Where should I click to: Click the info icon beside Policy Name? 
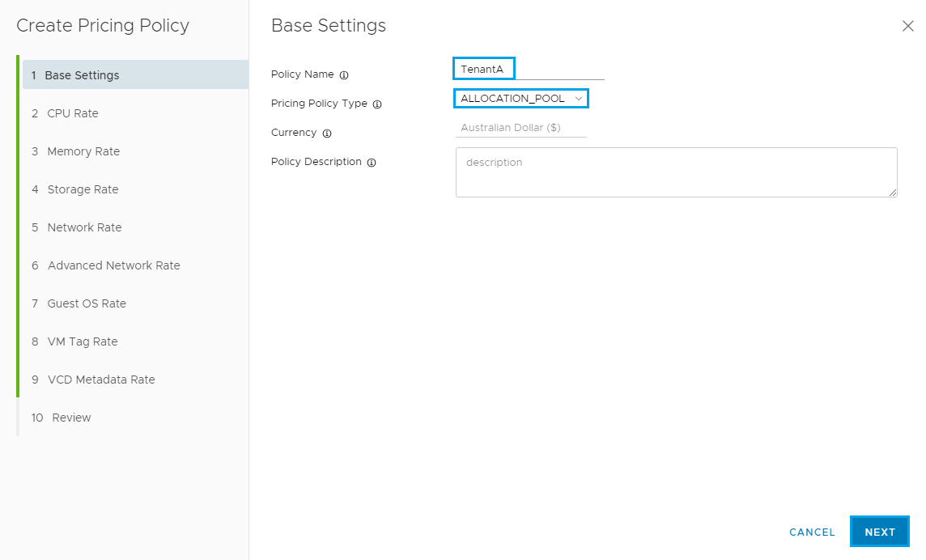(x=344, y=75)
